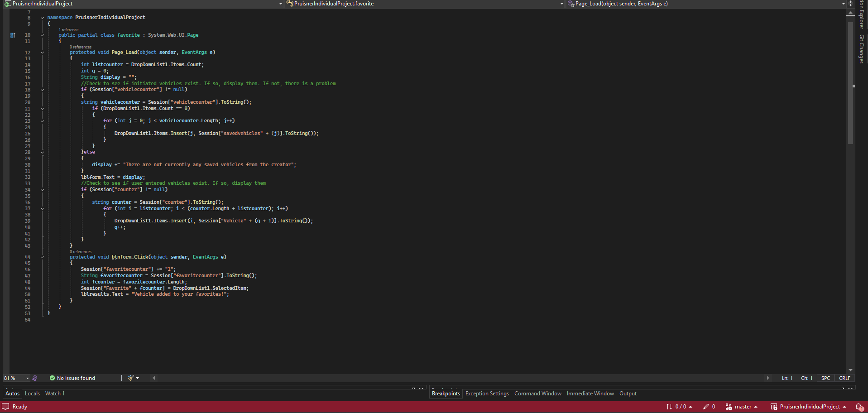Collapse the if vehiclecounter block on line 18
This screenshot has width=868, height=413.
42,90
